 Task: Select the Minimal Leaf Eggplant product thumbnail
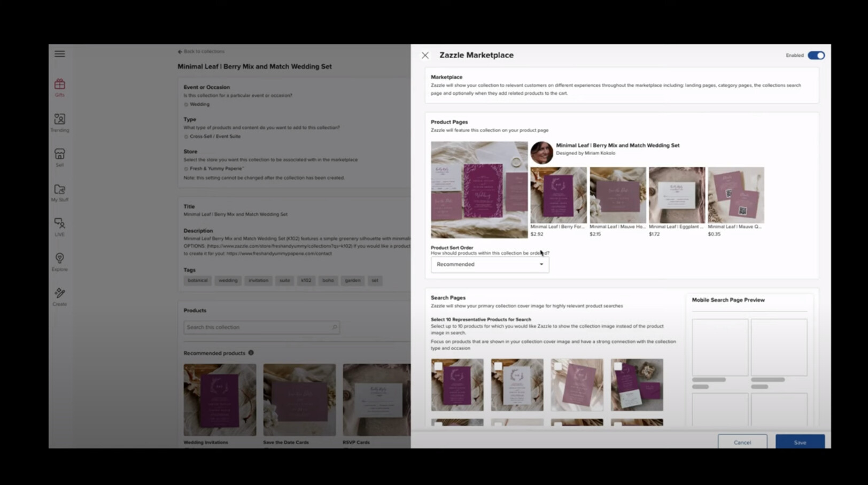pos(677,195)
